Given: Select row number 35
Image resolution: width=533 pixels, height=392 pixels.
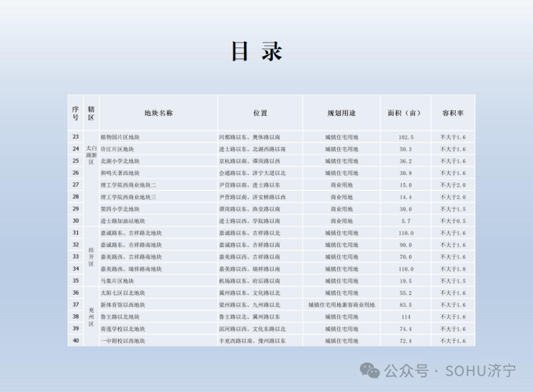Looking at the screenshot, I should (x=76, y=280).
